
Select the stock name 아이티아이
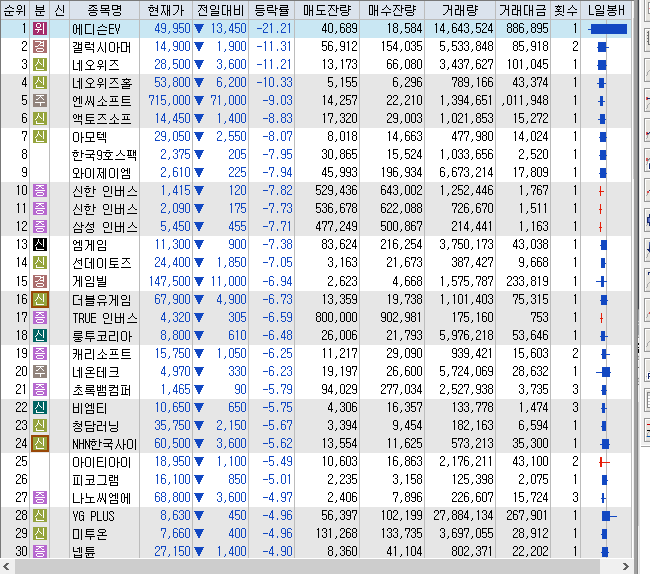(102, 462)
